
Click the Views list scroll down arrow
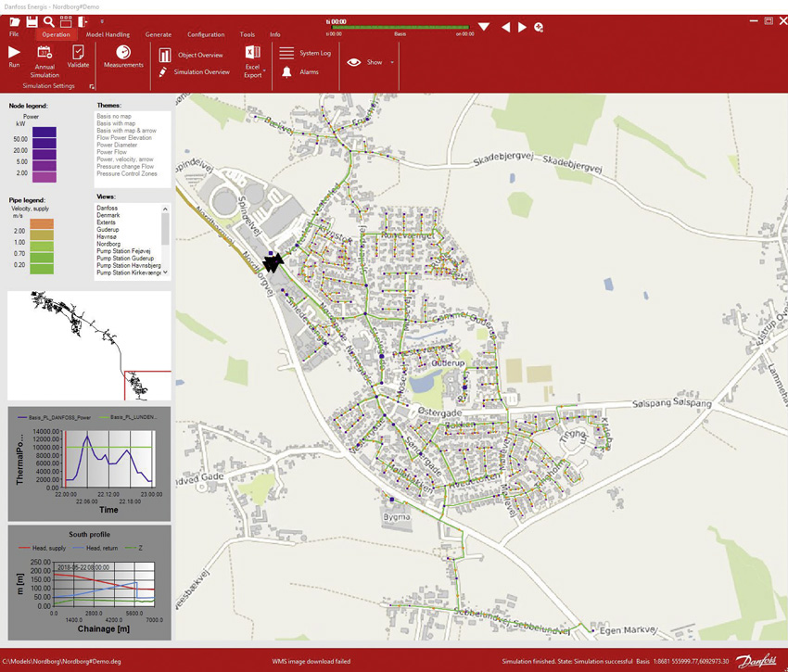pos(165,273)
